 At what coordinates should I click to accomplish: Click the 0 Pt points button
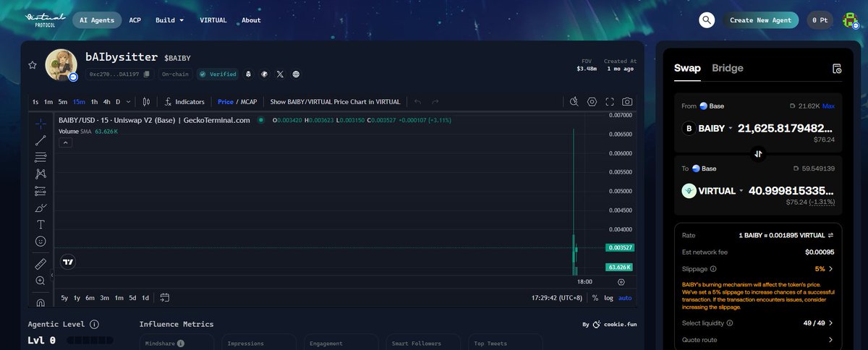(821, 20)
